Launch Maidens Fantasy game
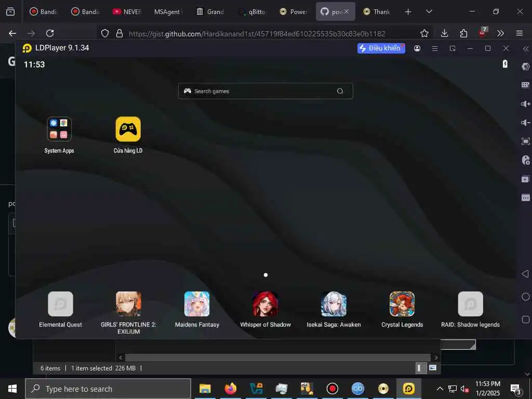 pos(197,304)
